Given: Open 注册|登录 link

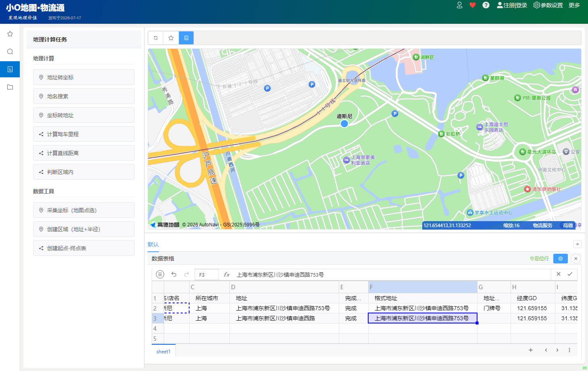Looking at the screenshot, I should tap(512, 5).
